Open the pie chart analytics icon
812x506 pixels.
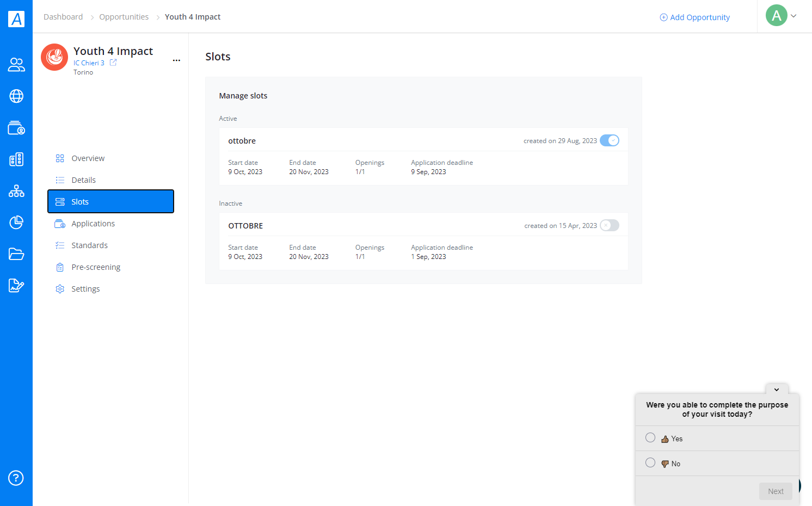(x=16, y=223)
